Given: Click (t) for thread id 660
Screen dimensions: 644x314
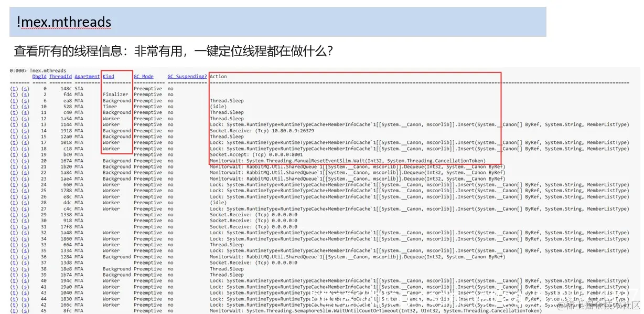Looking at the screenshot, I should click(14, 185).
